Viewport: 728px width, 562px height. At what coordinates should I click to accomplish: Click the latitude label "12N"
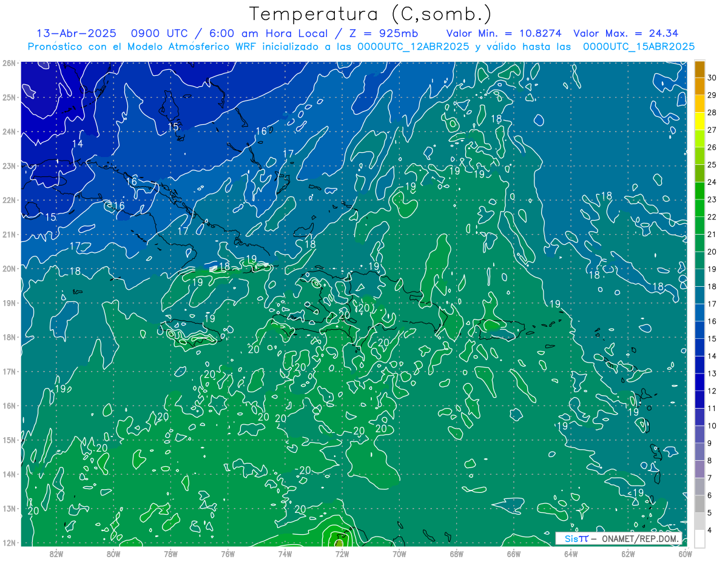click(x=8, y=543)
